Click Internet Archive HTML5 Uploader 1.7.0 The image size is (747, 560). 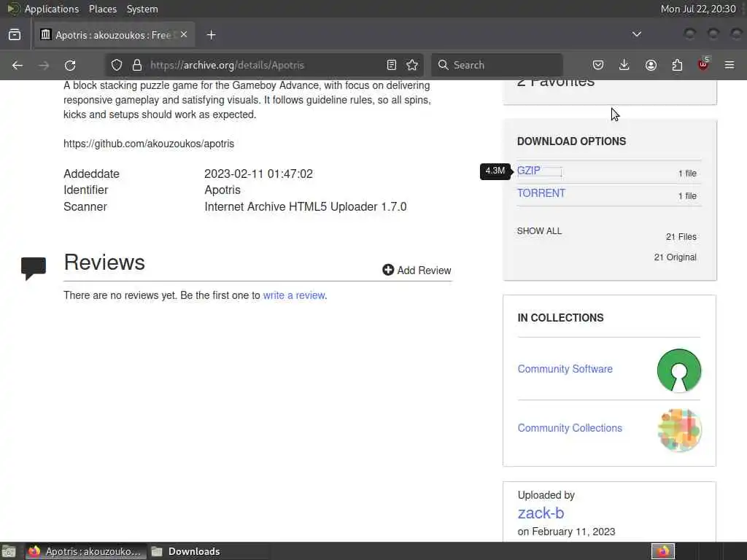click(306, 206)
